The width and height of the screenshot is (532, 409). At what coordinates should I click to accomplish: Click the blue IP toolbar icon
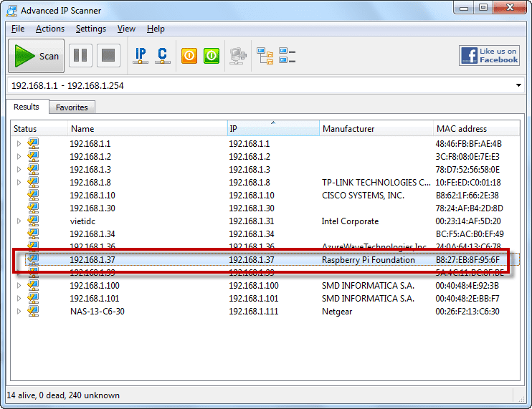coord(141,56)
